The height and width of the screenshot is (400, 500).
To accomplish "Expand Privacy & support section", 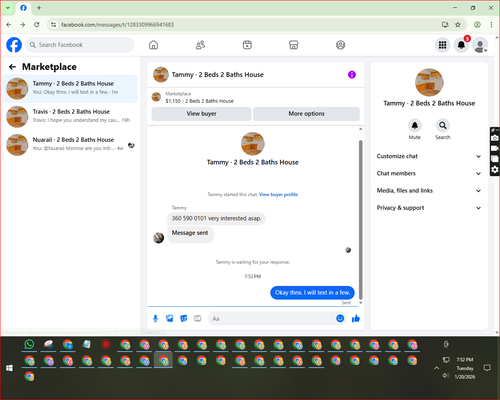I will [429, 208].
